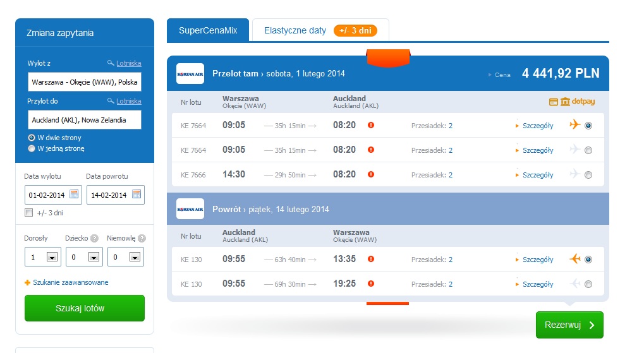
Task: Click the 63h 40min duration
Action: [x=290, y=260]
